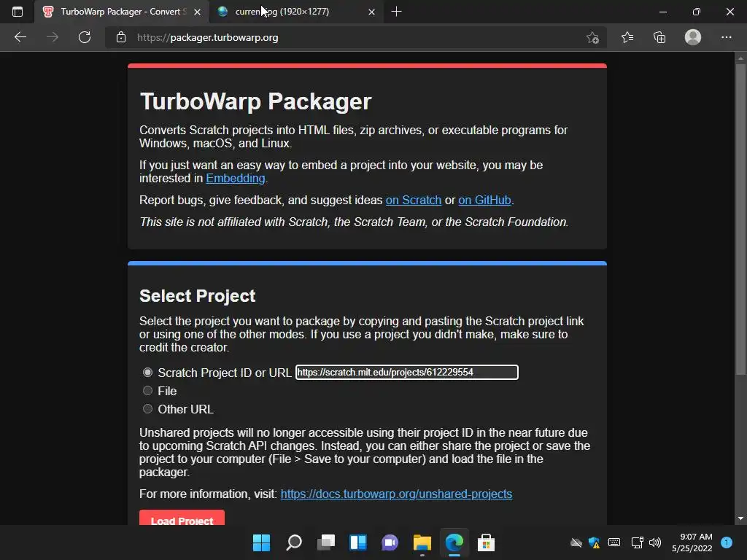Image resolution: width=747 pixels, height=560 pixels.
Task: Click the Load Project button
Action: point(182,518)
